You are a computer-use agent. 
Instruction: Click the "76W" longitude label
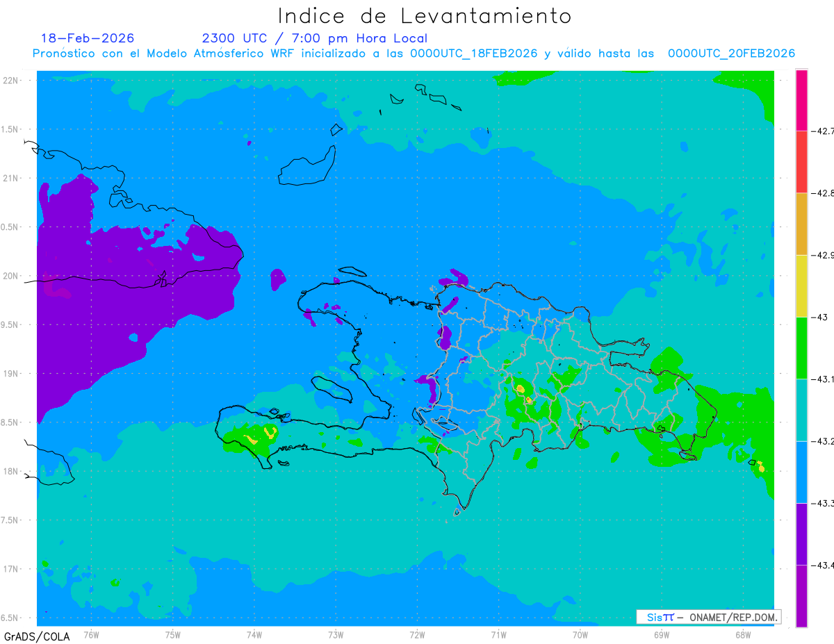pyautogui.click(x=91, y=634)
